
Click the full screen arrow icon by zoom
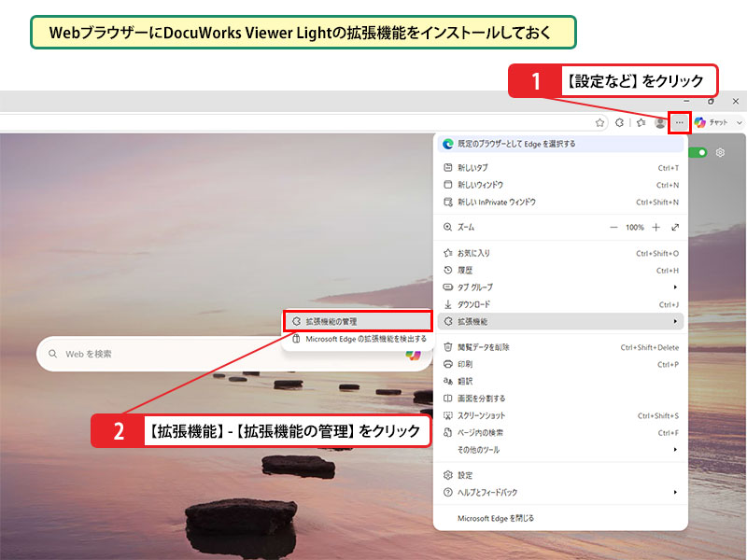coord(675,228)
